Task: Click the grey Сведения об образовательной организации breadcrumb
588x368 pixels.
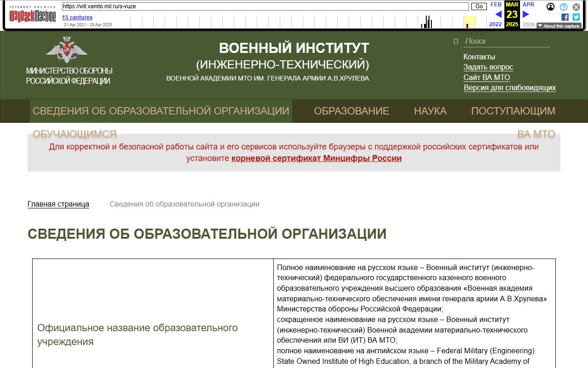Action: click(x=184, y=204)
